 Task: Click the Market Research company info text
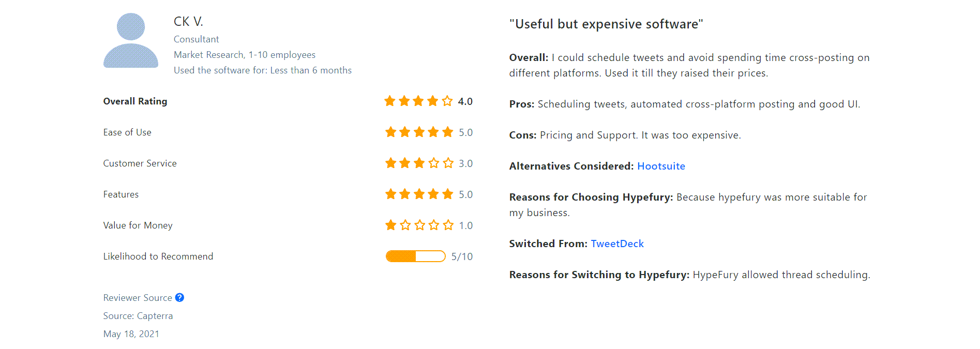point(245,55)
